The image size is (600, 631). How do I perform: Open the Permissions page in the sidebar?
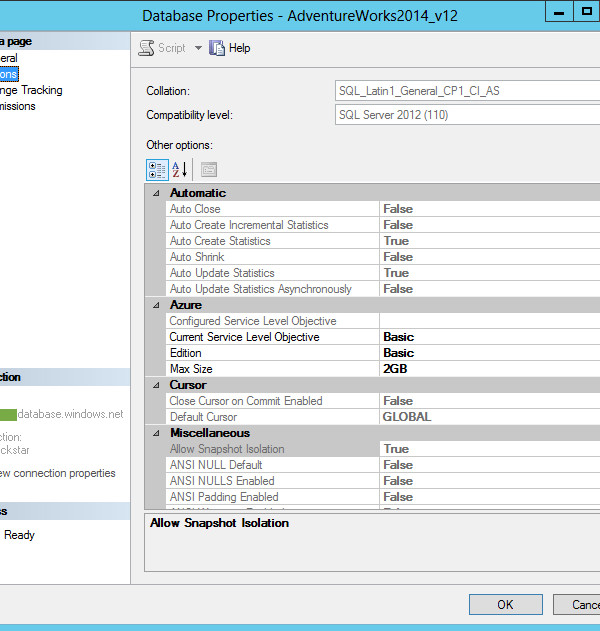pos(18,106)
